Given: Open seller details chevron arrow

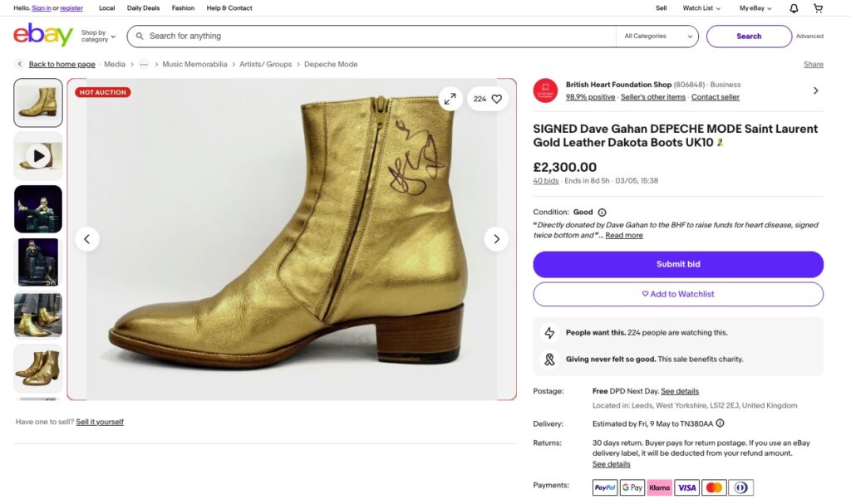Looking at the screenshot, I should click(815, 91).
